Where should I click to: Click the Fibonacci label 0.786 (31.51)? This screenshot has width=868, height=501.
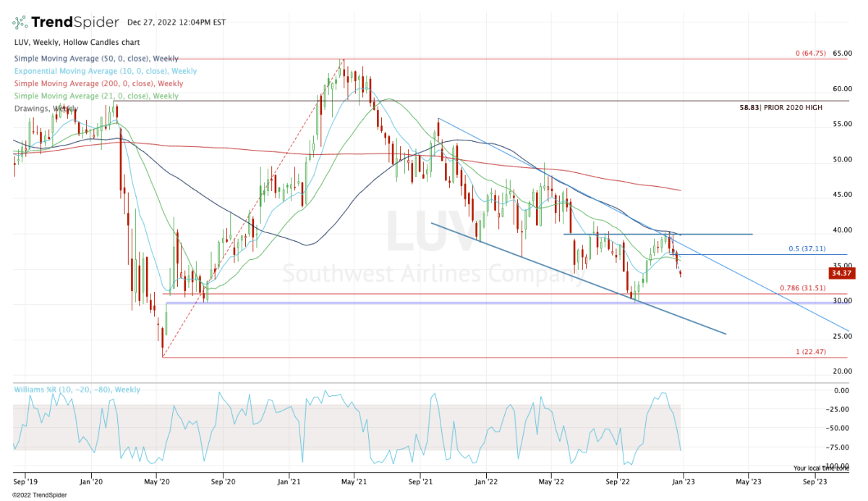click(x=802, y=288)
